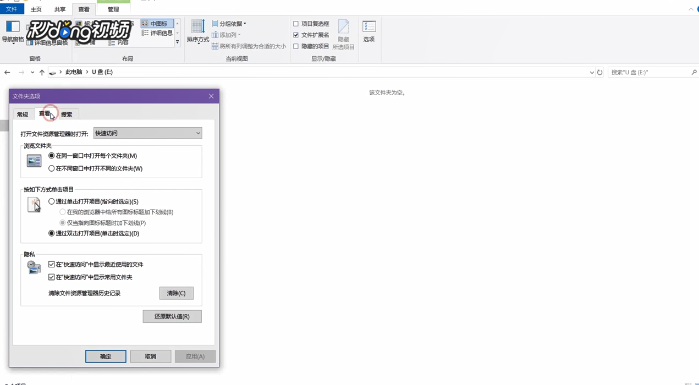Open the 选项 options icon in ribbon
699x385 pixels.
tap(369, 31)
